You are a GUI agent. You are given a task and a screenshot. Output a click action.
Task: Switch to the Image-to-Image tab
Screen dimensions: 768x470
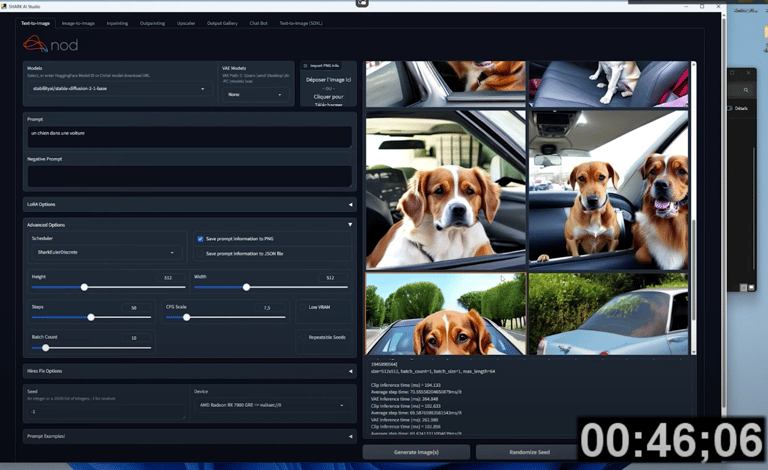(78, 23)
